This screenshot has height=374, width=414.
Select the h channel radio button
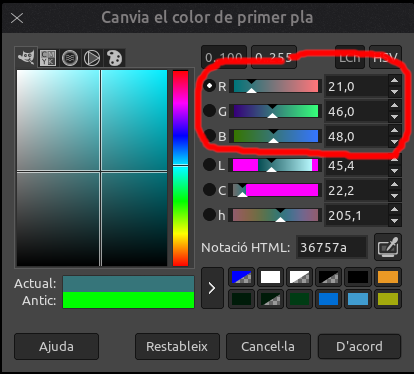tap(209, 215)
